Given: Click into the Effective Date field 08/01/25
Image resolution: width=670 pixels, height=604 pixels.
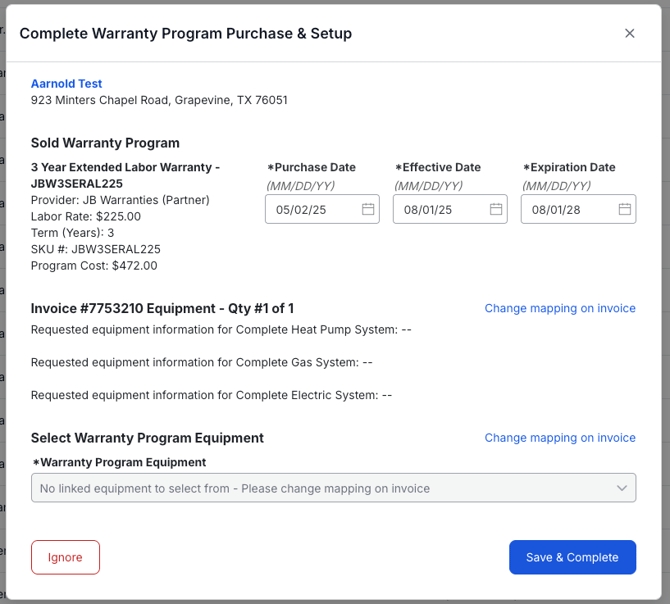Looking at the screenshot, I should (x=436, y=210).
